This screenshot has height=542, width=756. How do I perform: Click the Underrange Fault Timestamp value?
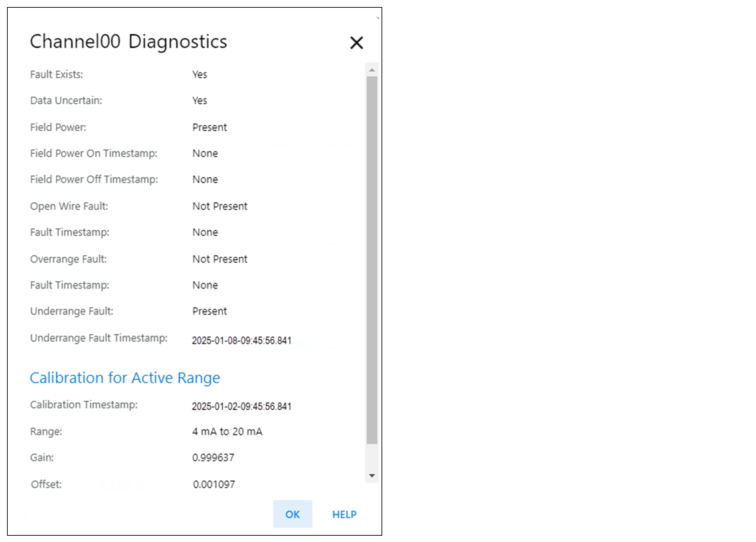click(x=241, y=340)
